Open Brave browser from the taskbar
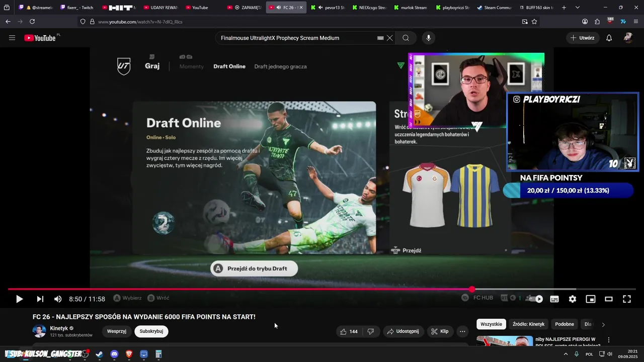The image size is (644, 362). 129,354
